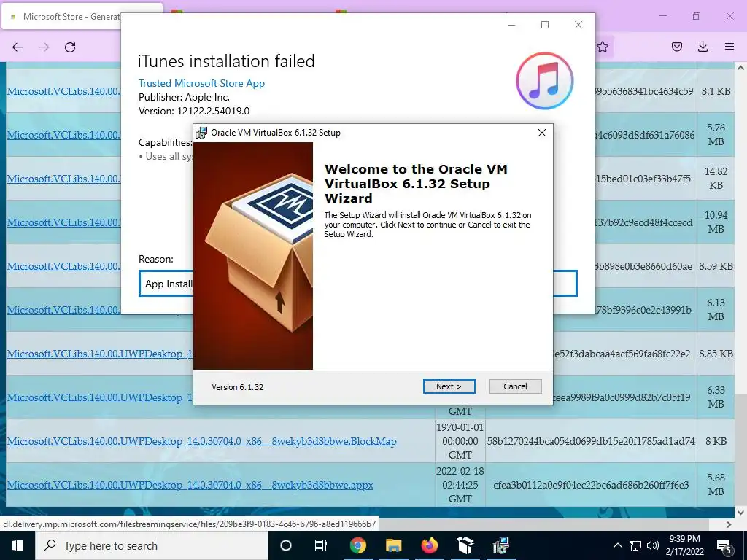Minimize the iTunes installer window
This screenshot has height=560, width=747.
coord(511,25)
